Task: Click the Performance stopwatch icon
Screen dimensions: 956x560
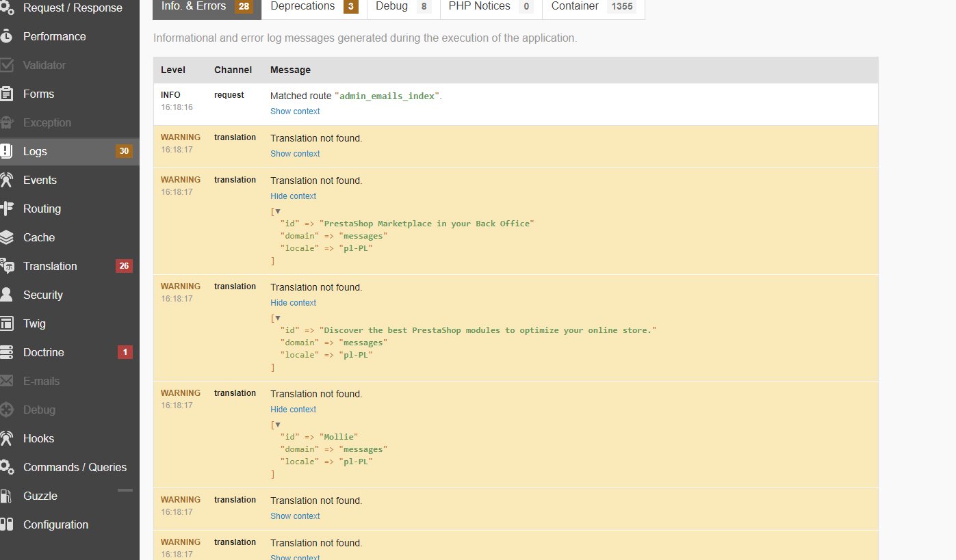Action: coord(7,36)
